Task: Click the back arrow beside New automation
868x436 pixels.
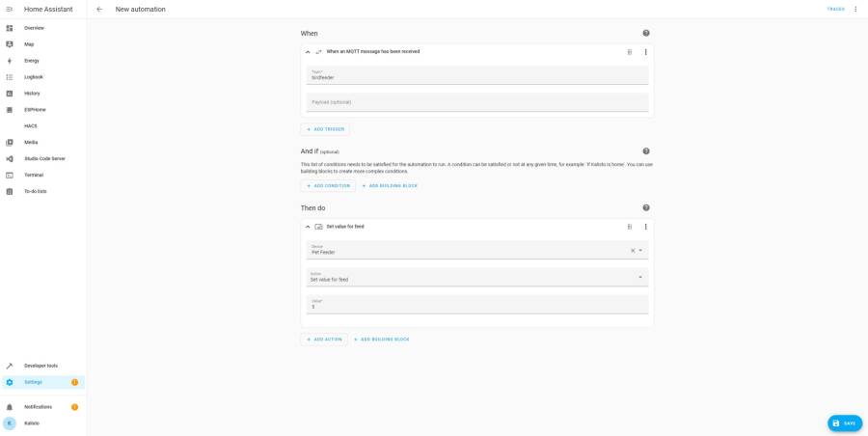Action: point(99,10)
